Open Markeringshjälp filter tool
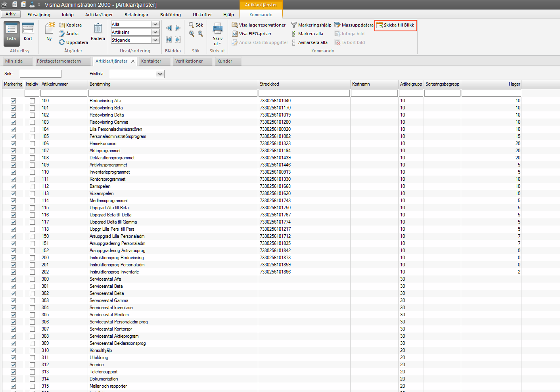This screenshot has width=560, height=392. (311, 25)
